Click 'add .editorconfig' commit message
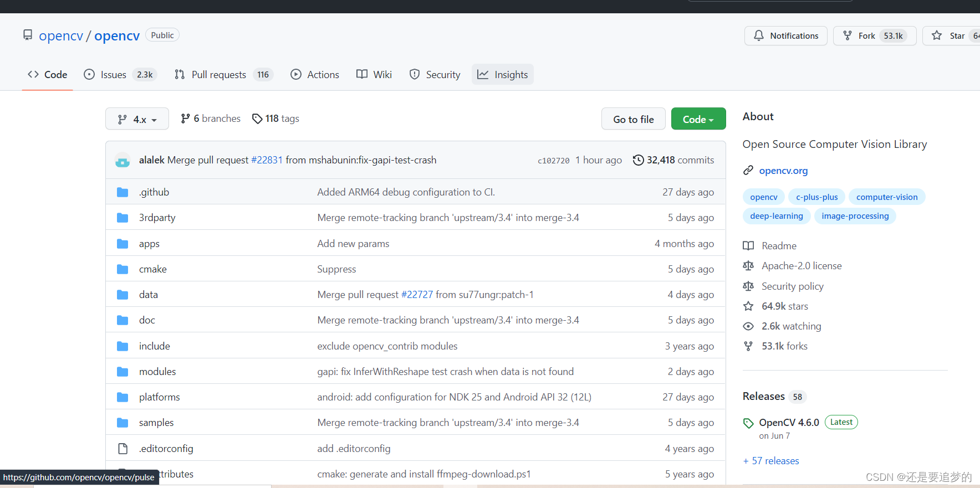The image size is (980, 488). click(354, 449)
